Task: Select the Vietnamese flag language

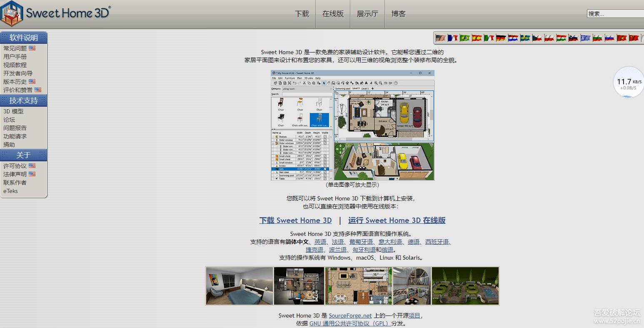Action: point(622,38)
